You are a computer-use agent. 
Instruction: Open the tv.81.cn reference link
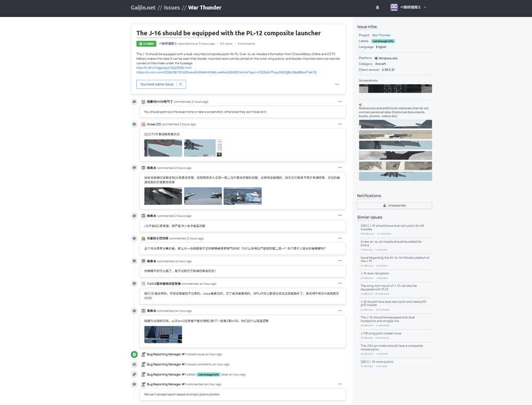[164, 68]
